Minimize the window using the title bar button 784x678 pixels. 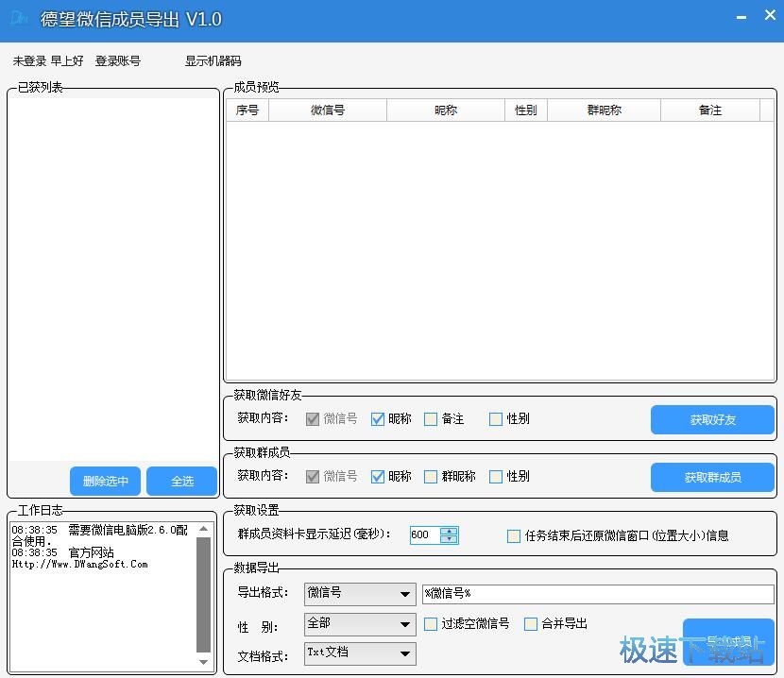742,17
